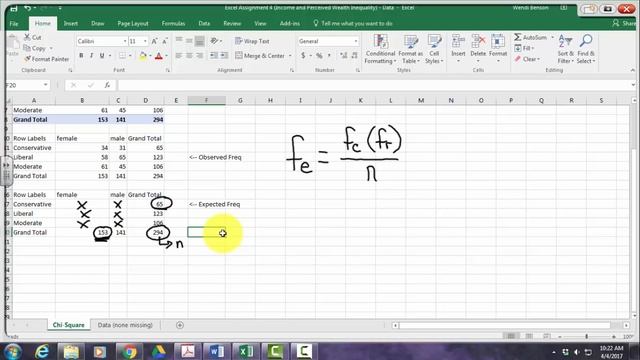Open Cell Styles gallery
The width and height of the screenshot is (640, 360).
point(434,49)
